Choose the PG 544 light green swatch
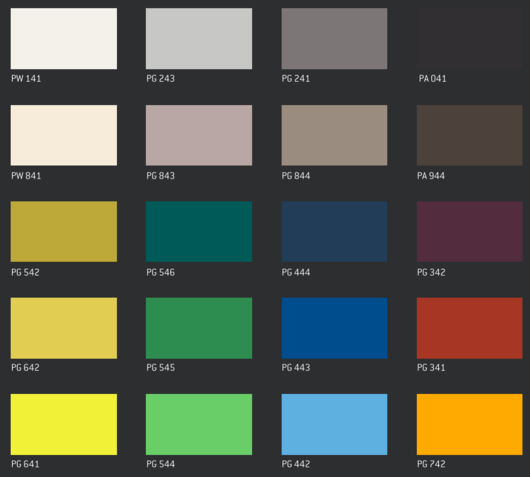 pos(199,424)
